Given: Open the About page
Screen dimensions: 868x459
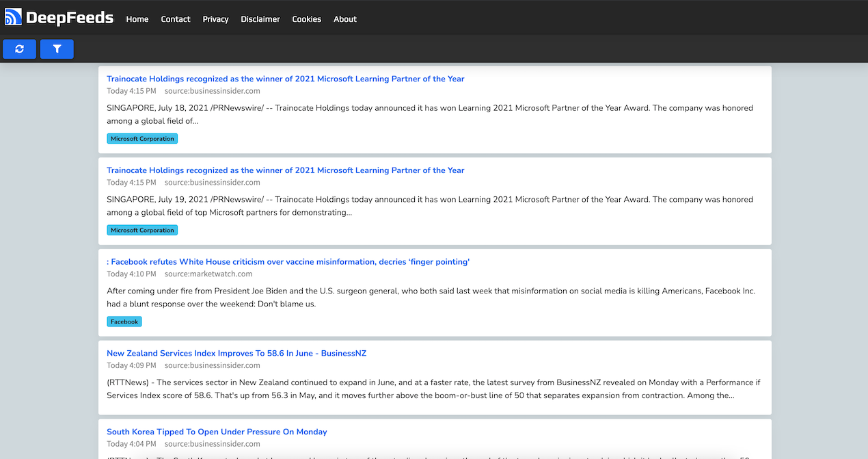Looking at the screenshot, I should coord(345,19).
